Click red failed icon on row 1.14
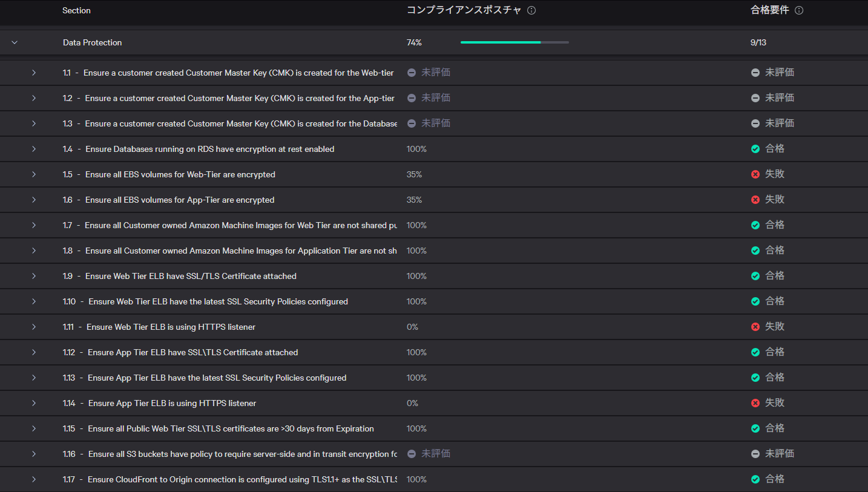Viewport: 868px width, 492px height. [755, 403]
